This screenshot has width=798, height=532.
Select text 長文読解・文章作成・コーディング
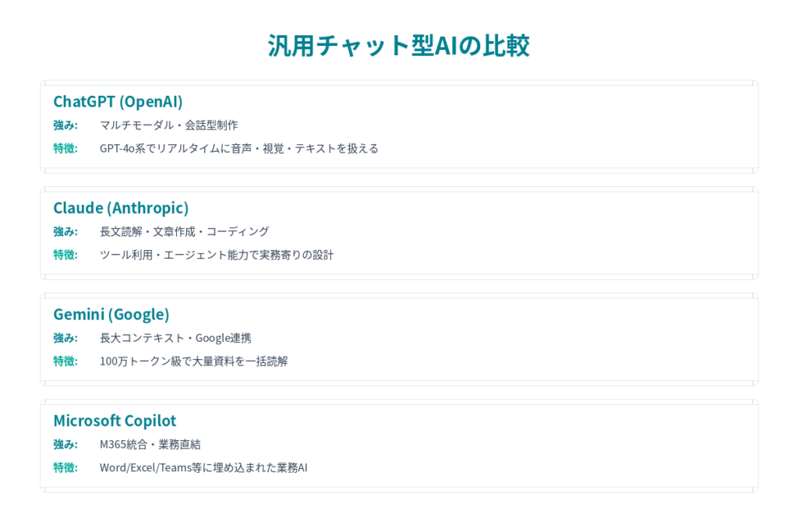pos(184,231)
